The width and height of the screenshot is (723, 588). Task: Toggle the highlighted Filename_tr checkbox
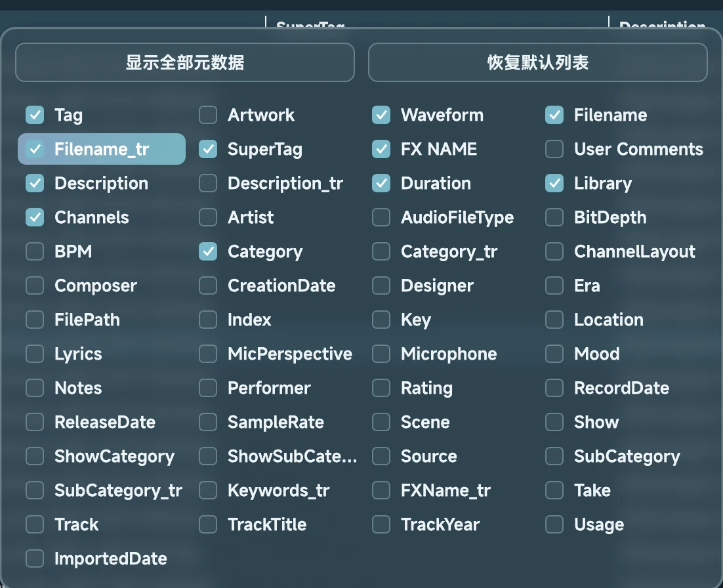click(35, 149)
